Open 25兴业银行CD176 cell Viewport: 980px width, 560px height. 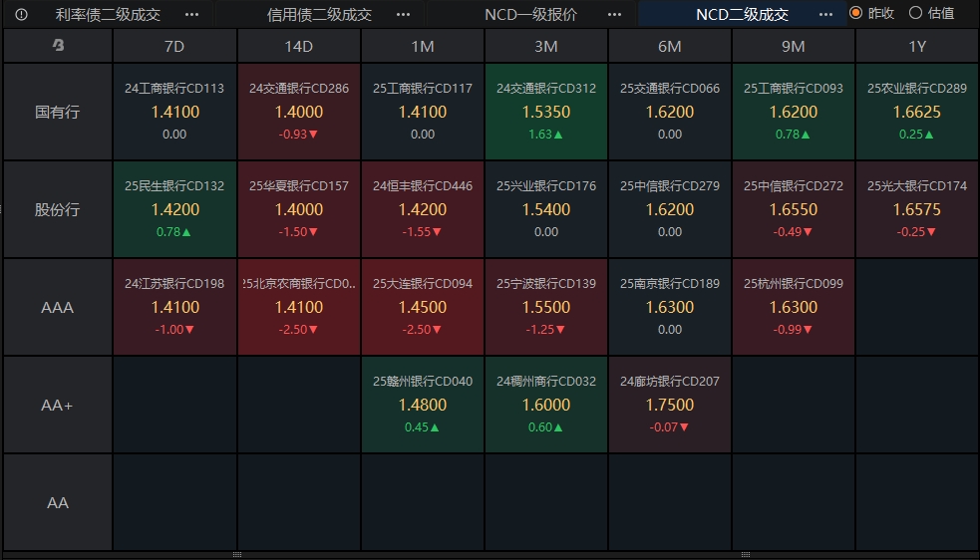point(546,209)
